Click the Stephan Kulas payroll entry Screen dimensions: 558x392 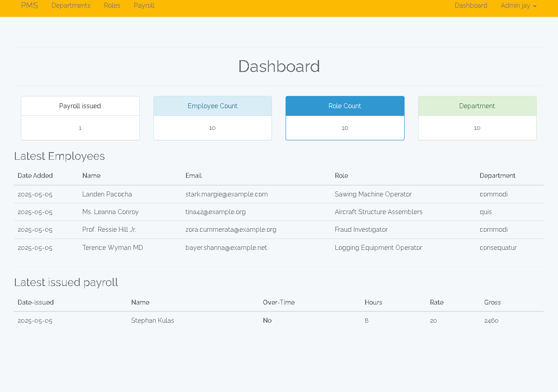tap(153, 320)
